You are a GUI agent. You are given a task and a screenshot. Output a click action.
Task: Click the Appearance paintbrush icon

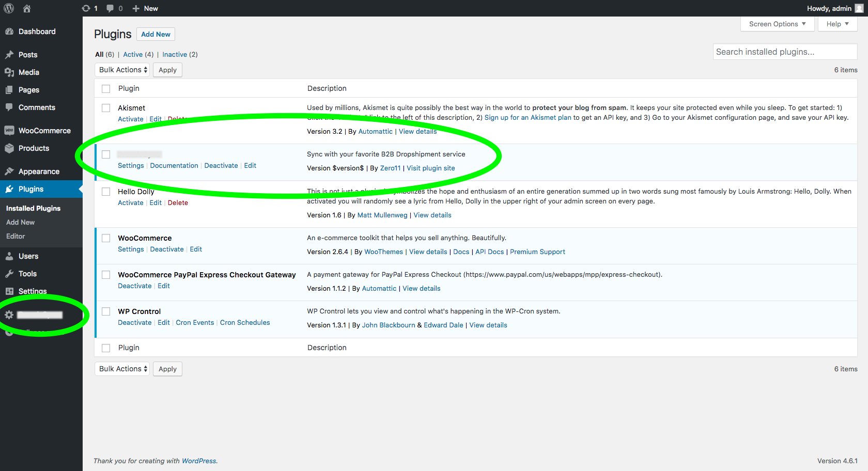(9, 171)
